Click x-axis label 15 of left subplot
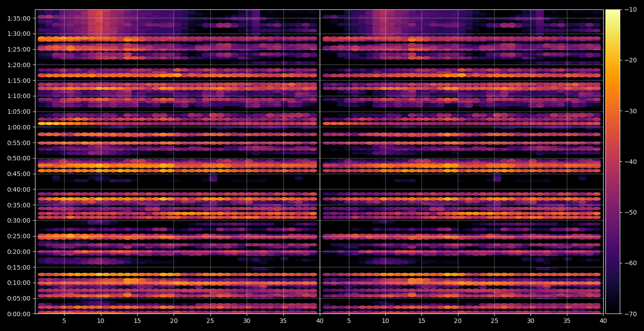This screenshot has height=331, width=644. pos(137,321)
